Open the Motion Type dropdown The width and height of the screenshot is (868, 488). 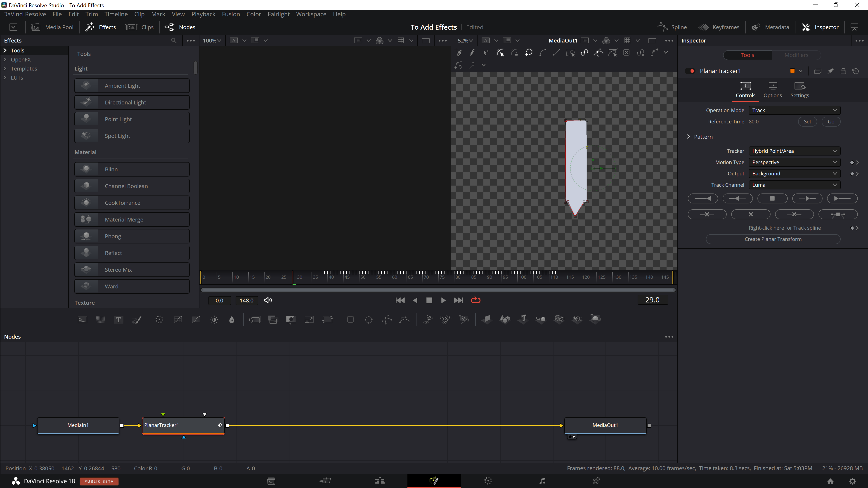click(794, 162)
